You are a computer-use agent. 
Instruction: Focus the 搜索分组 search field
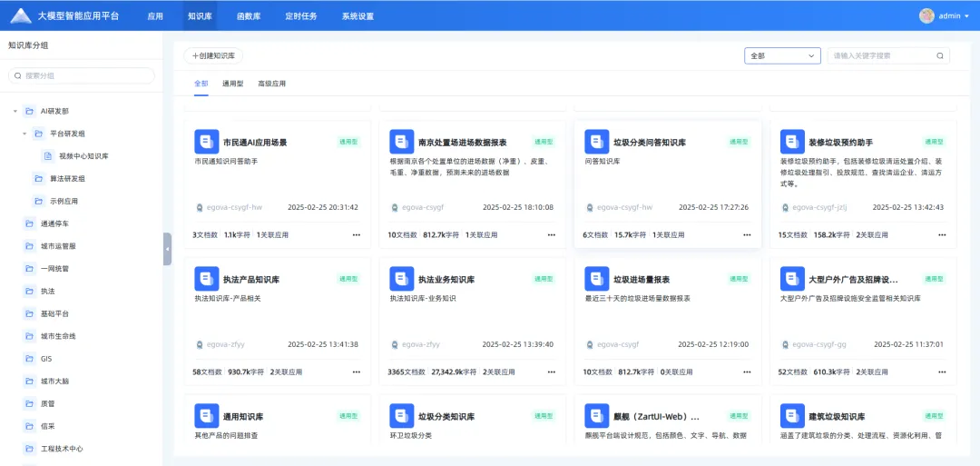pyautogui.click(x=82, y=75)
